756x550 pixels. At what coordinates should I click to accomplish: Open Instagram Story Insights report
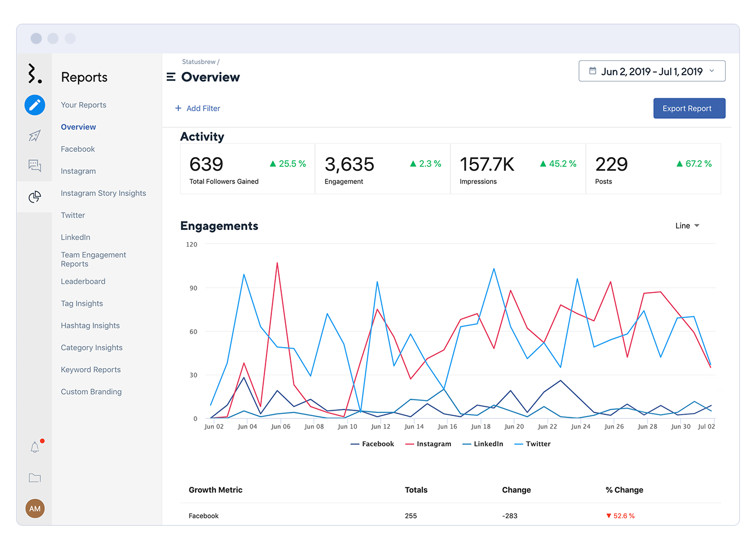103,193
